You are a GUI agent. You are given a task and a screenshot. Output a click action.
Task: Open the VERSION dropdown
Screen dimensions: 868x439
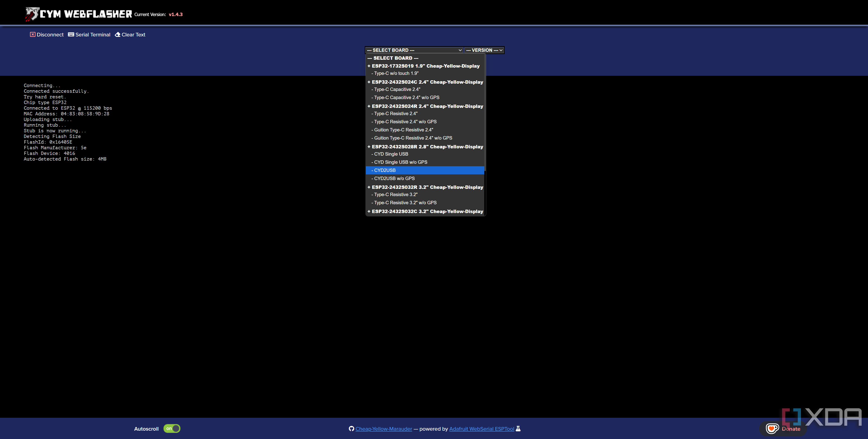(484, 50)
